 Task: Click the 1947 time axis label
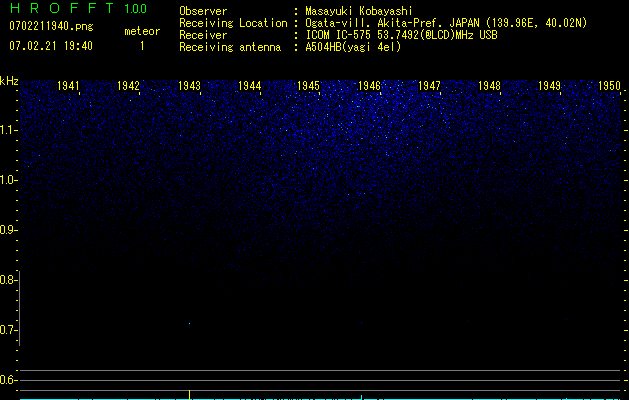pyautogui.click(x=429, y=85)
